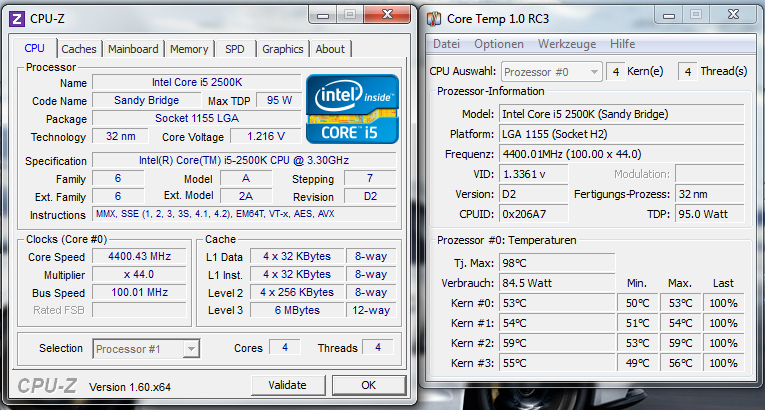Click the Validate button in CPU-Z
The image size is (765, 410).
point(287,385)
